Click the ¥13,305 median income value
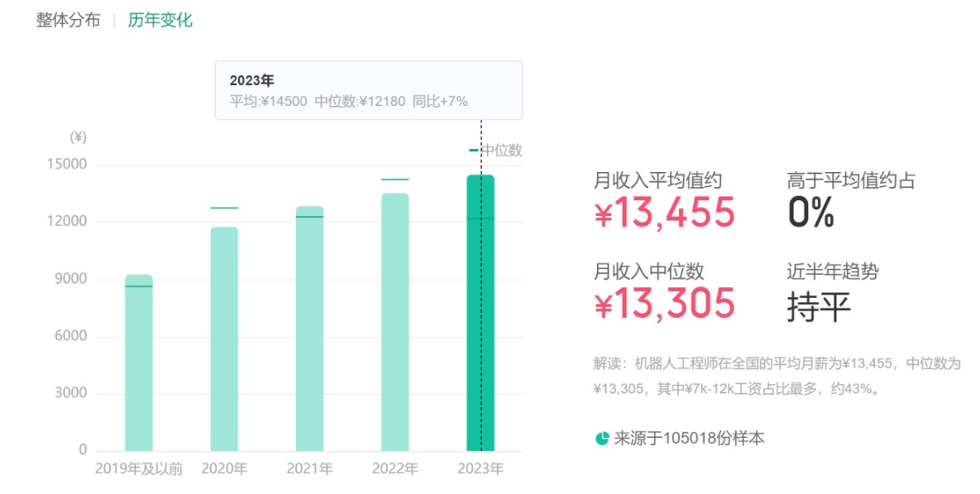980x494 pixels. [x=664, y=304]
